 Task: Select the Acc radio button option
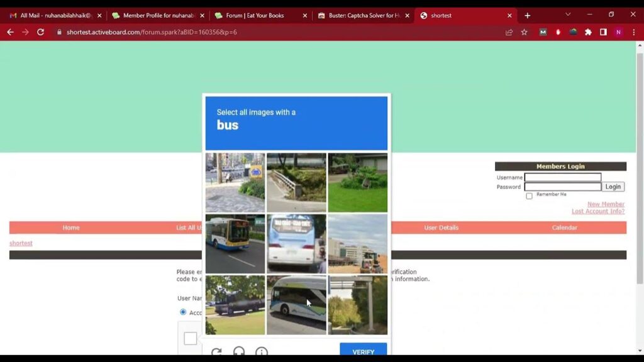(x=183, y=312)
